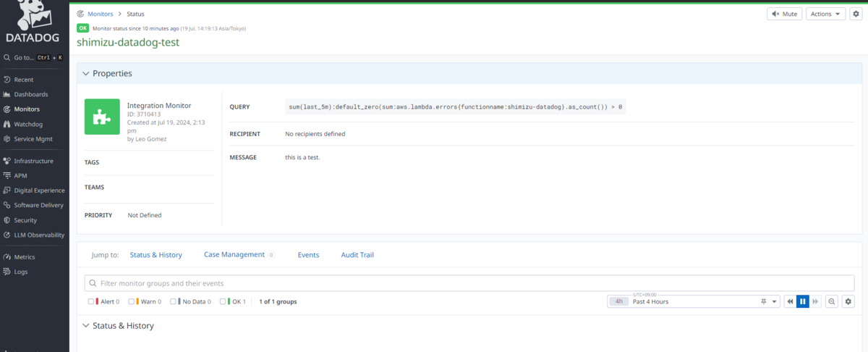Open time display settings gear
Viewport: 868px width, 352px height.
coord(848,301)
